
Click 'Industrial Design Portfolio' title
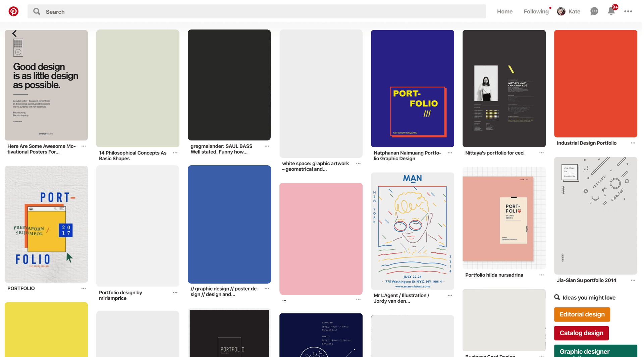[x=587, y=143]
